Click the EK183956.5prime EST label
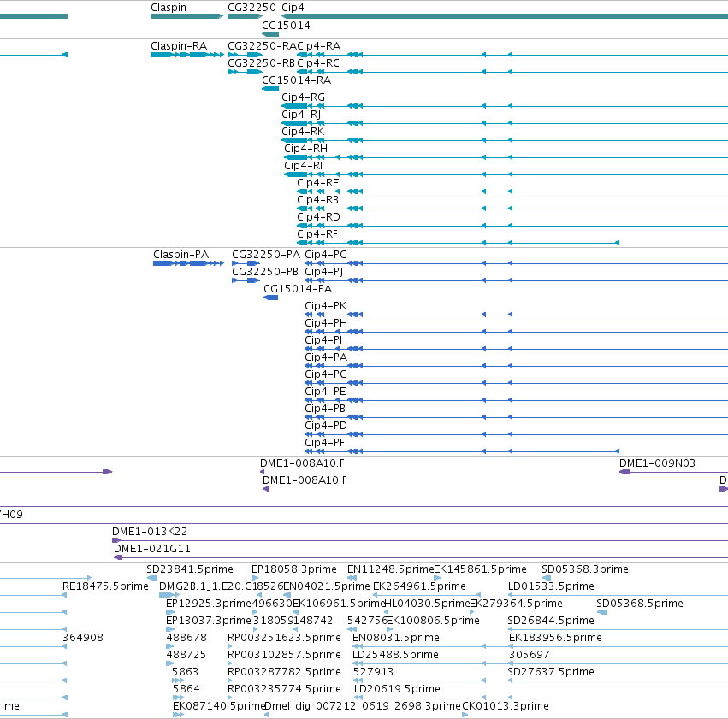 (555, 638)
